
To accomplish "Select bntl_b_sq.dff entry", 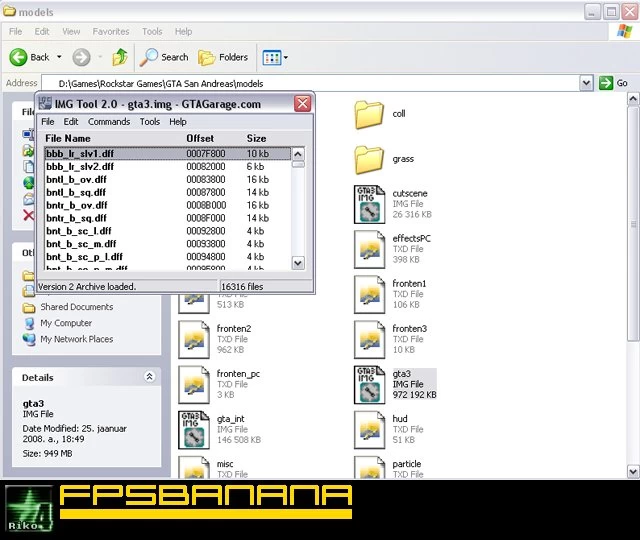I will tap(168, 192).
